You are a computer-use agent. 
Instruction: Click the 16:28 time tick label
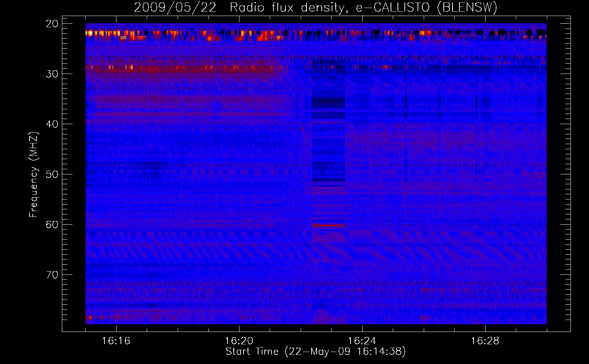point(485,341)
